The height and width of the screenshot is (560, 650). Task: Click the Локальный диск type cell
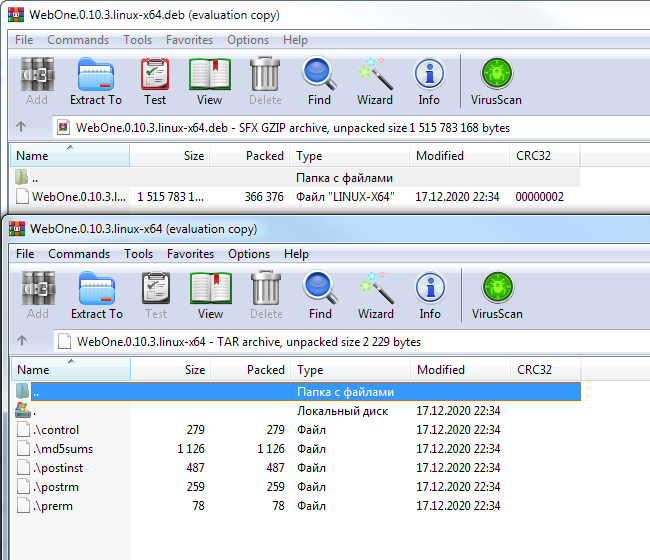pyautogui.click(x=342, y=410)
